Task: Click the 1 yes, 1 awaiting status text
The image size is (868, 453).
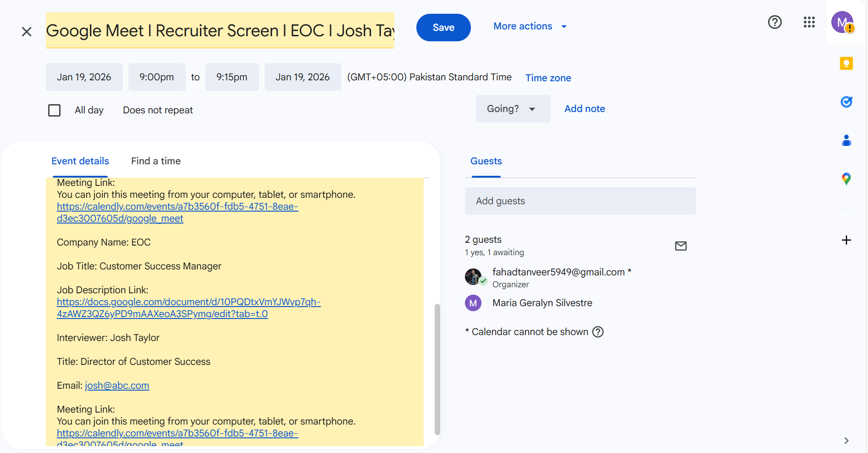Action: 494,252
